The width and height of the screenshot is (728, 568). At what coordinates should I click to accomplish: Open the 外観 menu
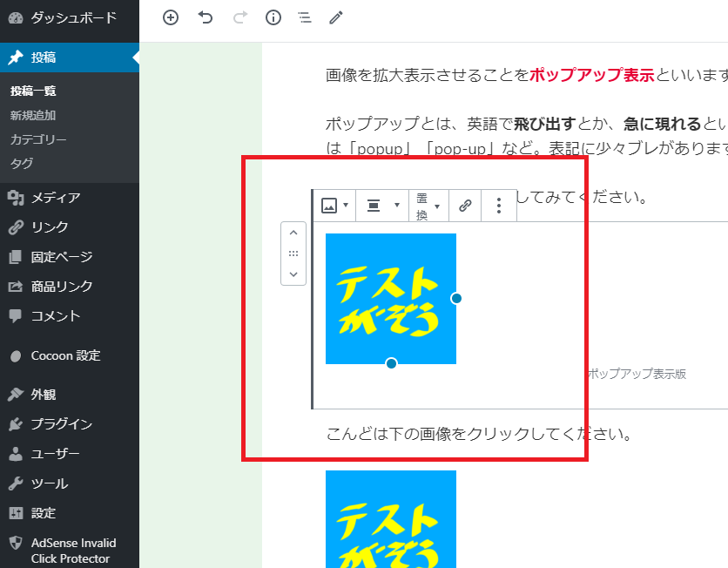coord(70,395)
